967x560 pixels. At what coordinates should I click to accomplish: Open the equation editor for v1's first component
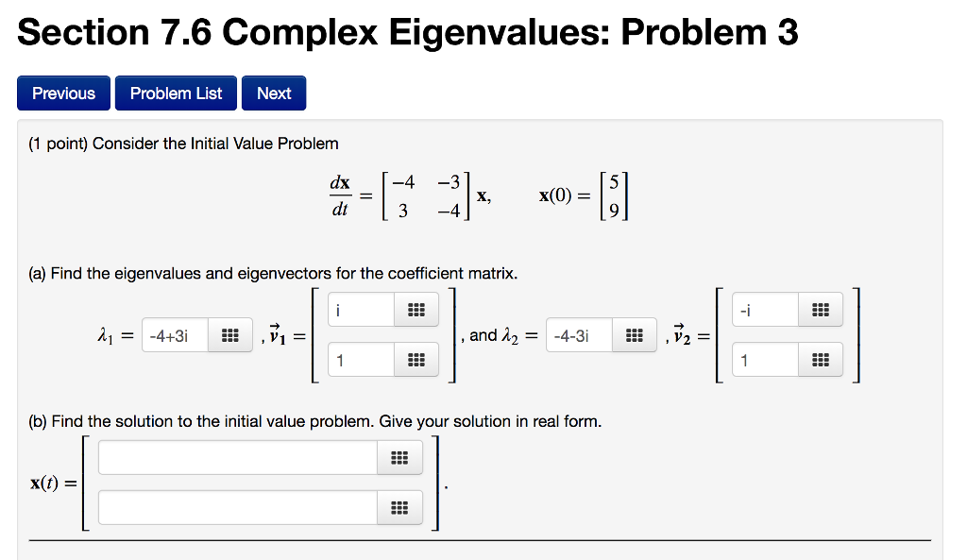(416, 309)
